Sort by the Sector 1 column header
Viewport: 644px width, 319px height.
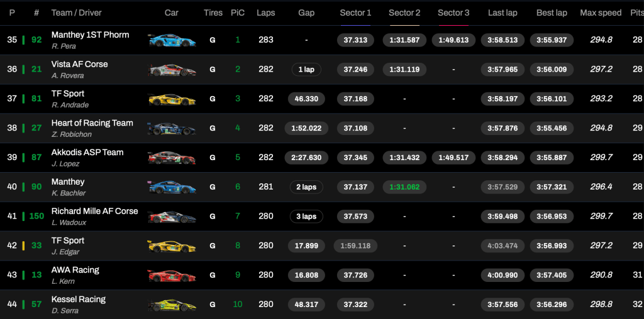[355, 13]
